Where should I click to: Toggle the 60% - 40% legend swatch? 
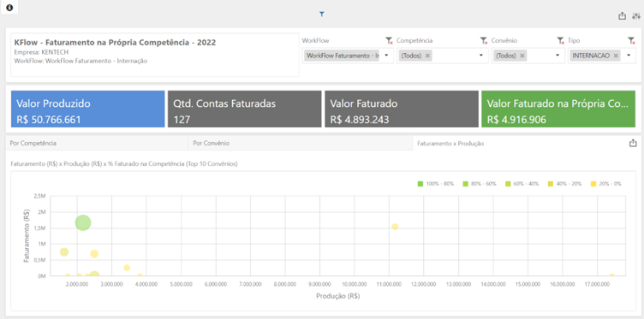[508, 184]
